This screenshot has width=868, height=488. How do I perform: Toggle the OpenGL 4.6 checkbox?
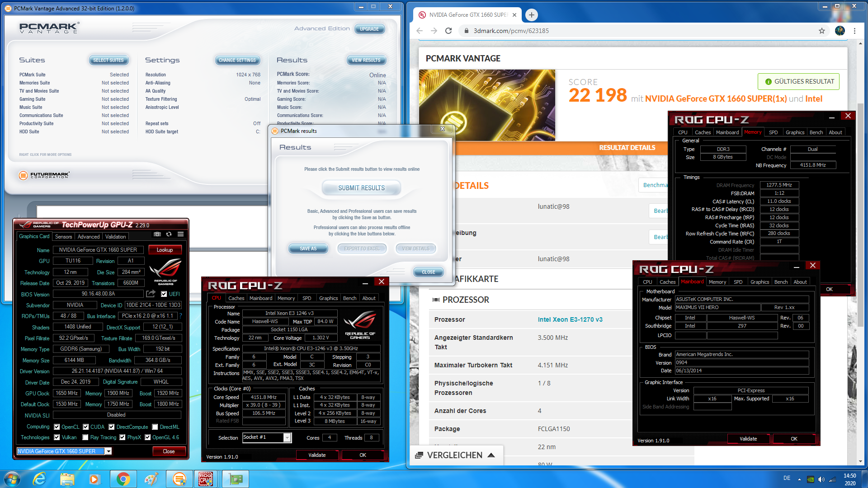(148, 437)
